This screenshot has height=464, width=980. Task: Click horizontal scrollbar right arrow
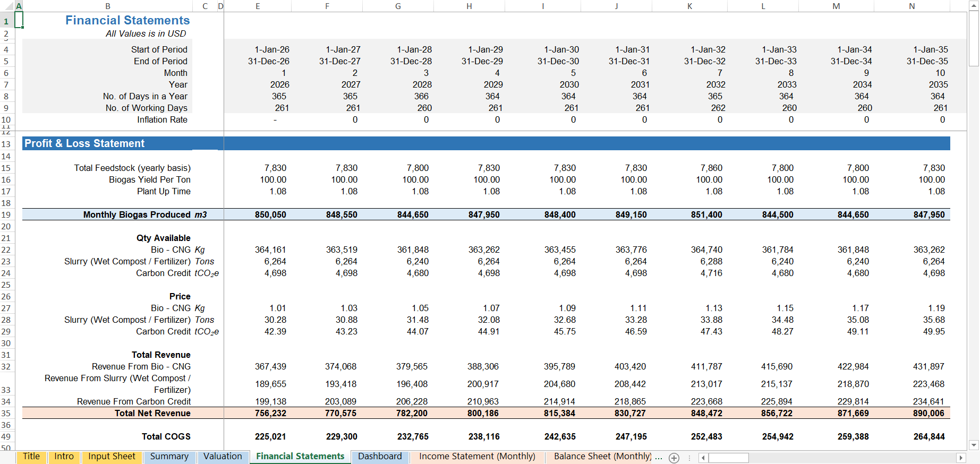(x=960, y=458)
